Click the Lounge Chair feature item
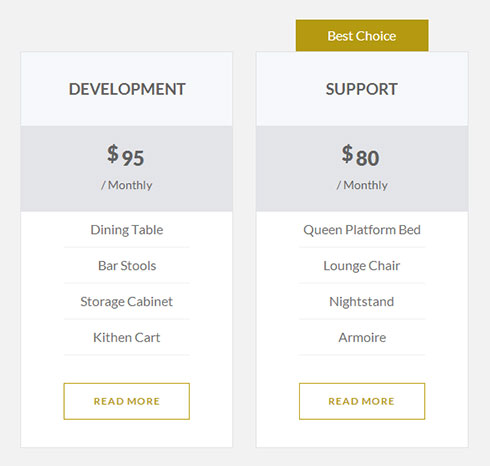490x466 pixels. point(362,266)
